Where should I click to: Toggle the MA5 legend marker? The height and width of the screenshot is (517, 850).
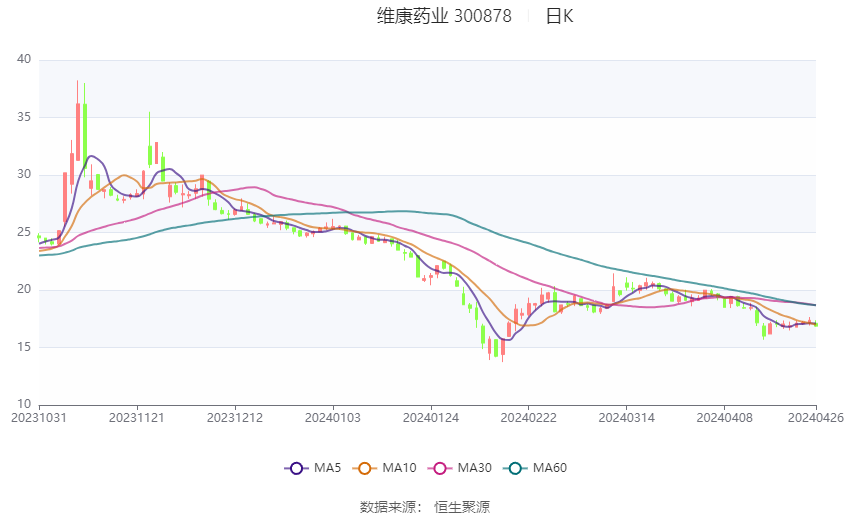(296, 468)
